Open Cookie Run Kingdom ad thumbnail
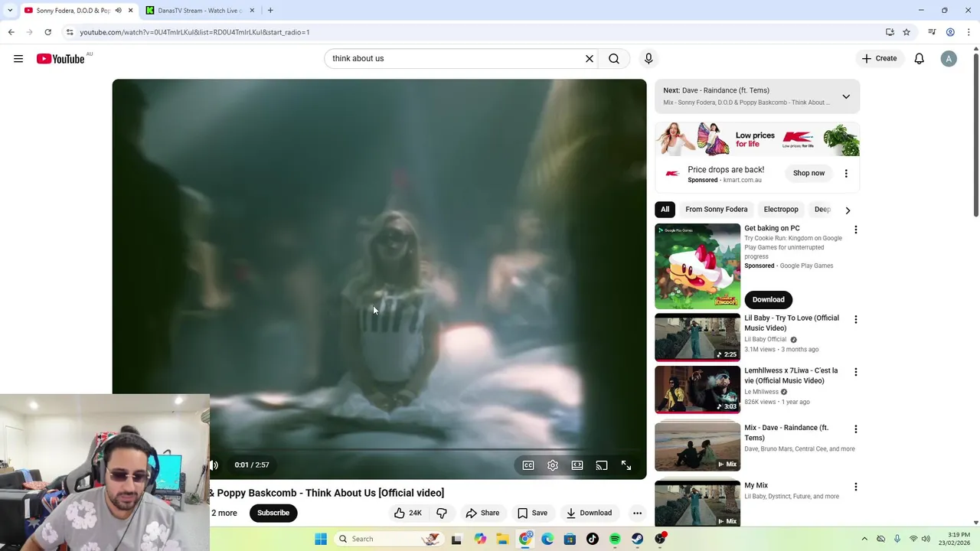 697,266
